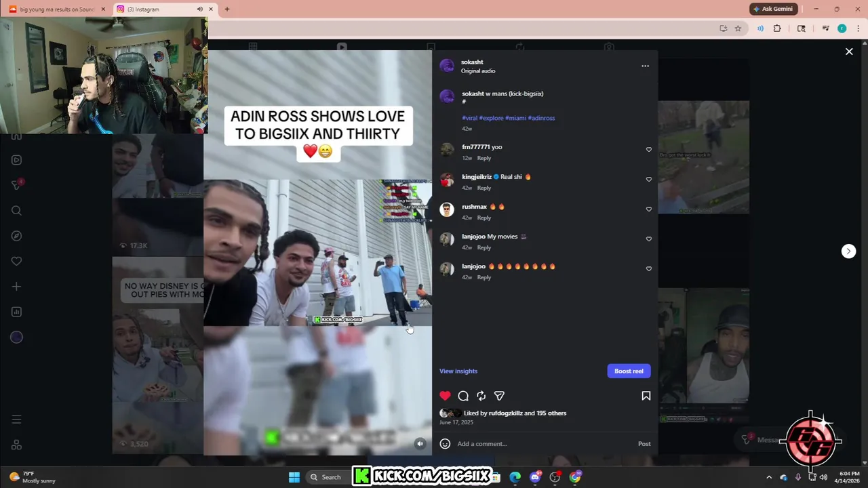Open Chrome media controls icon
868x488 pixels.
click(825, 28)
